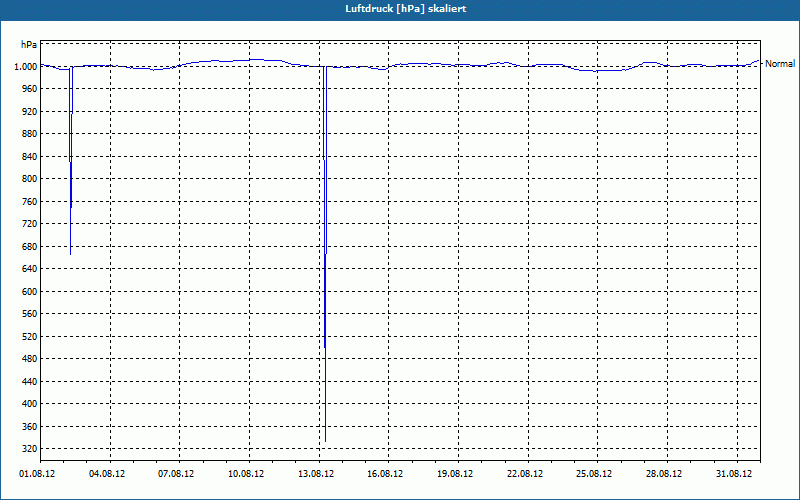Screen dimensions: 800x500
Task: Click the chart title 'Luftdruck [hPa] skaliert'
Action: pos(405,9)
